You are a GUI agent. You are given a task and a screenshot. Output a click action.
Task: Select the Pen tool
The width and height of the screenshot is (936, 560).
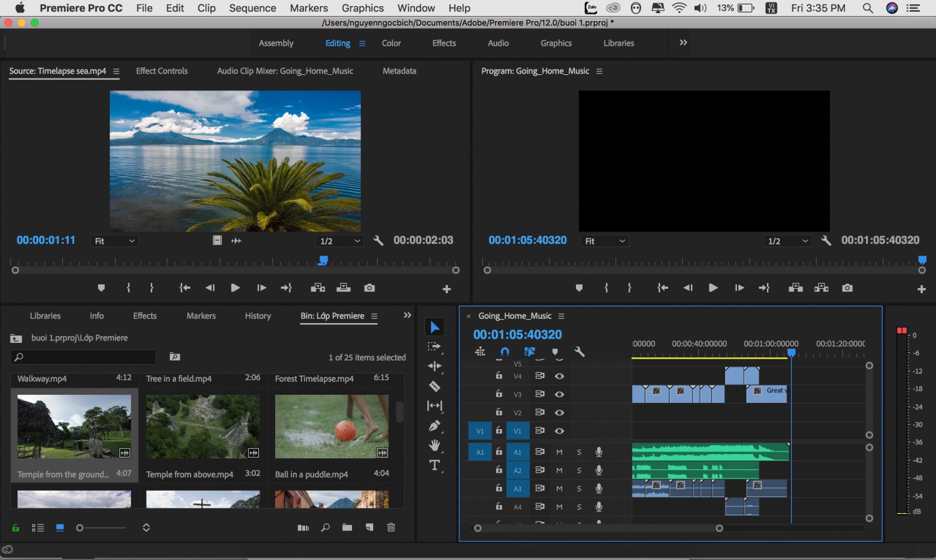[x=435, y=426]
